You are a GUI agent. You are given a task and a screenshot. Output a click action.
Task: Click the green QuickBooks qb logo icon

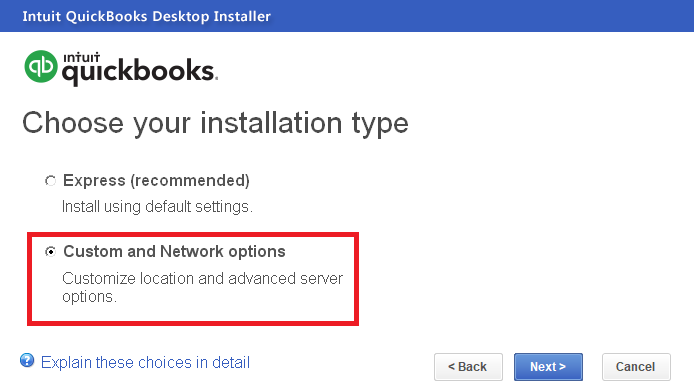41,66
